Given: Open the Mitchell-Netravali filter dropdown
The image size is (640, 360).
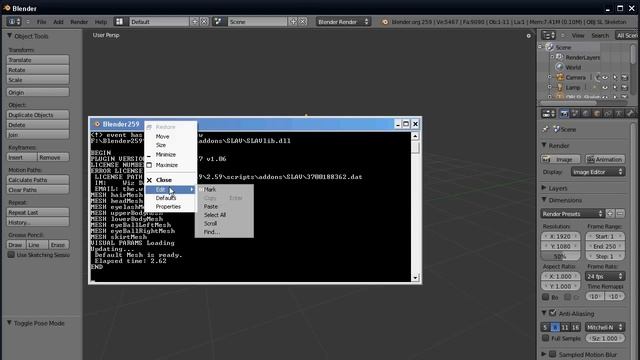Looking at the screenshot, I should click(x=604, y=327).
